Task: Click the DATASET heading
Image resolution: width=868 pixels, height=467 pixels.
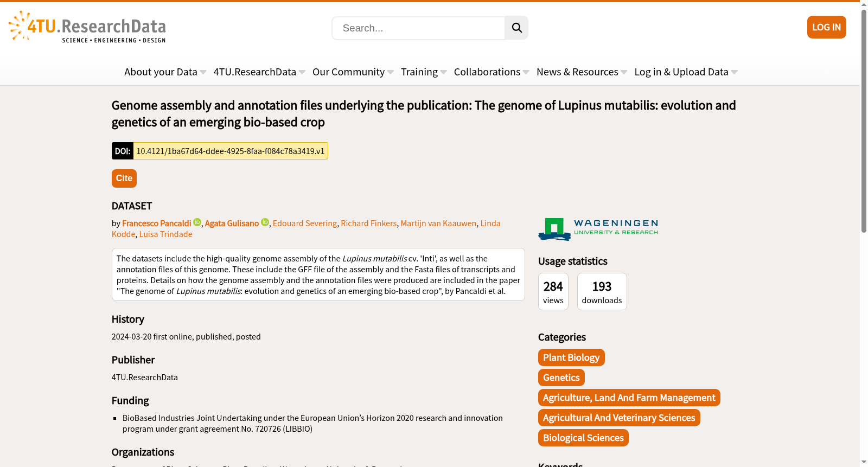Action: [x=132, y=206]
